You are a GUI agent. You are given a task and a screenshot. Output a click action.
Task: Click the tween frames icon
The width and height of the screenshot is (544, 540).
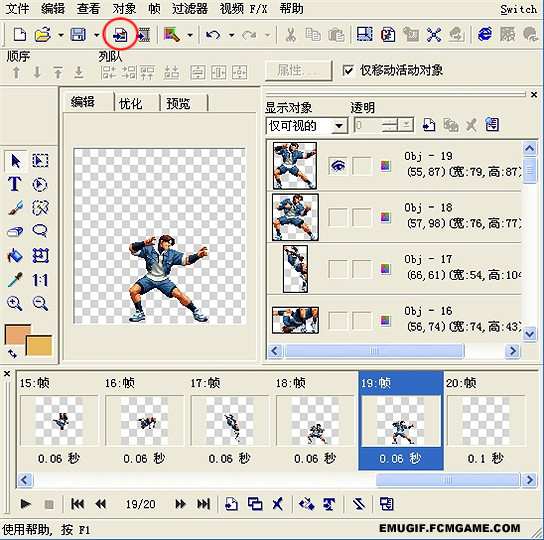tap(307, 504)
